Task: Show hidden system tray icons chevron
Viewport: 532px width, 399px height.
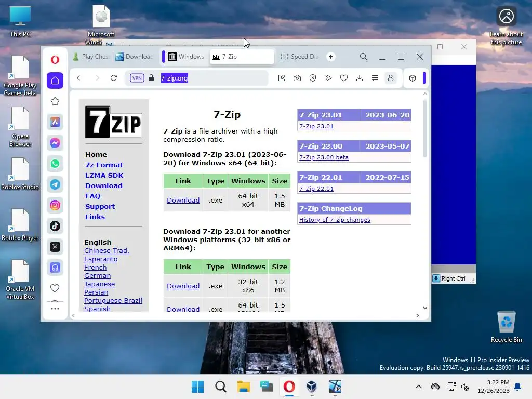Action: [x=419, y=387]
